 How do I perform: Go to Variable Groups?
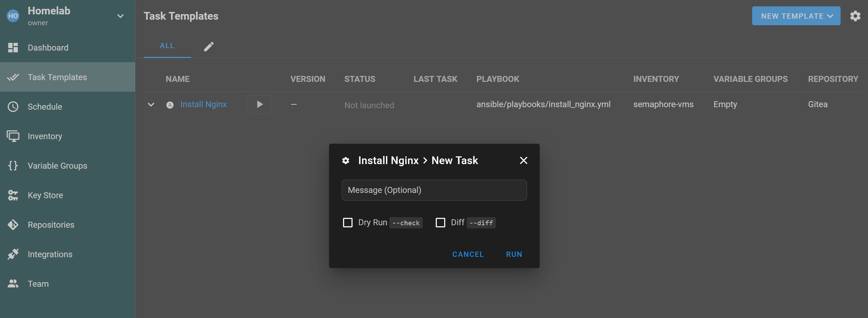57,166
